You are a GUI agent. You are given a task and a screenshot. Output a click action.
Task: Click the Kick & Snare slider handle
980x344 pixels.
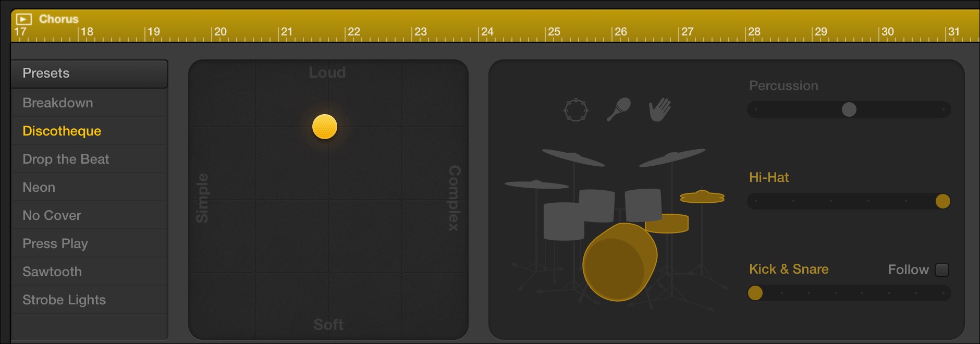point(755,293)
